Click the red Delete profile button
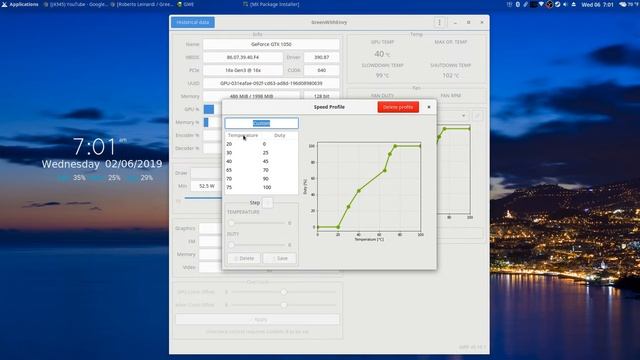The width and height of the screenshot is (640, 360). [x=398, y=107]
